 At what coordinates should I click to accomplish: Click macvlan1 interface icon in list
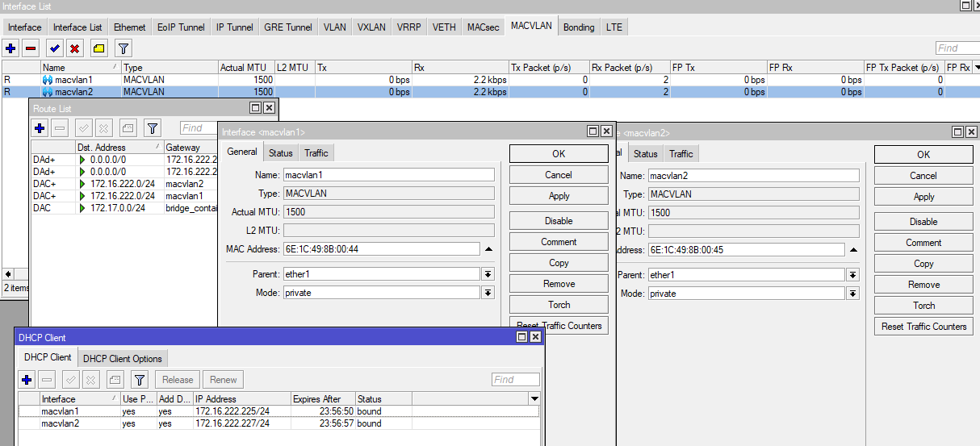click(48, 80)
